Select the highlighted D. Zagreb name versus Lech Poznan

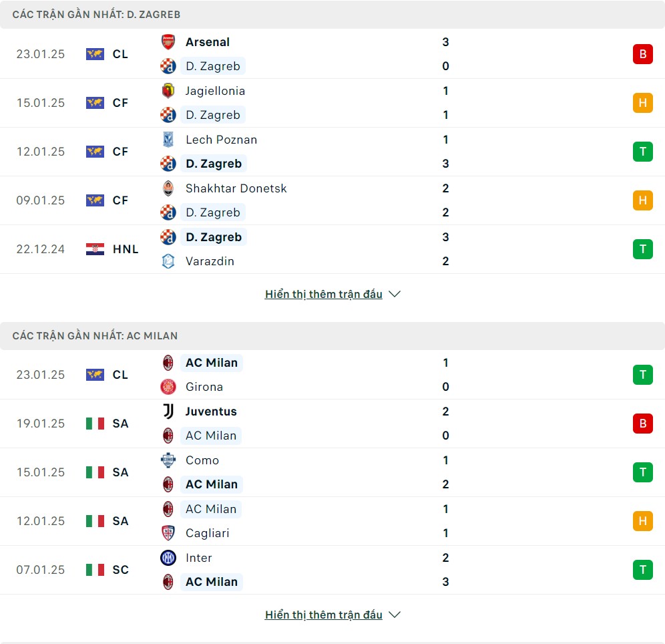[214, 164]
